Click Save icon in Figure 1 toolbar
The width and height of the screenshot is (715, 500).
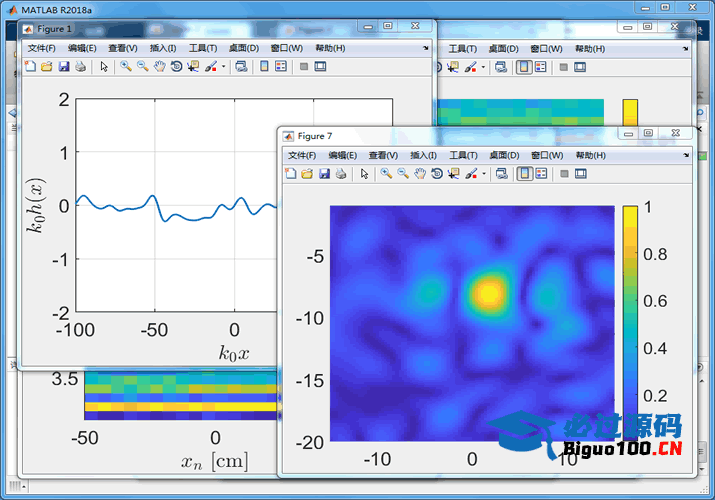tap(63, 67)
